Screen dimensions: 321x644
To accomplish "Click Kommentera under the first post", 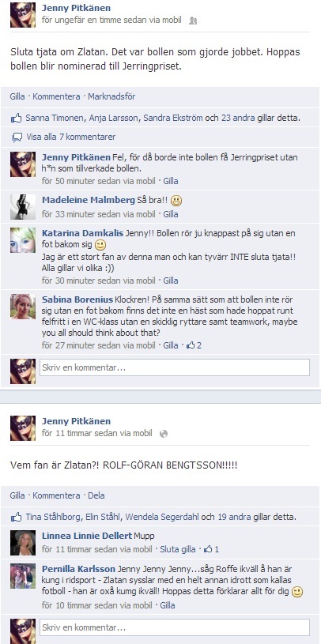I will [x=56, y=96].
